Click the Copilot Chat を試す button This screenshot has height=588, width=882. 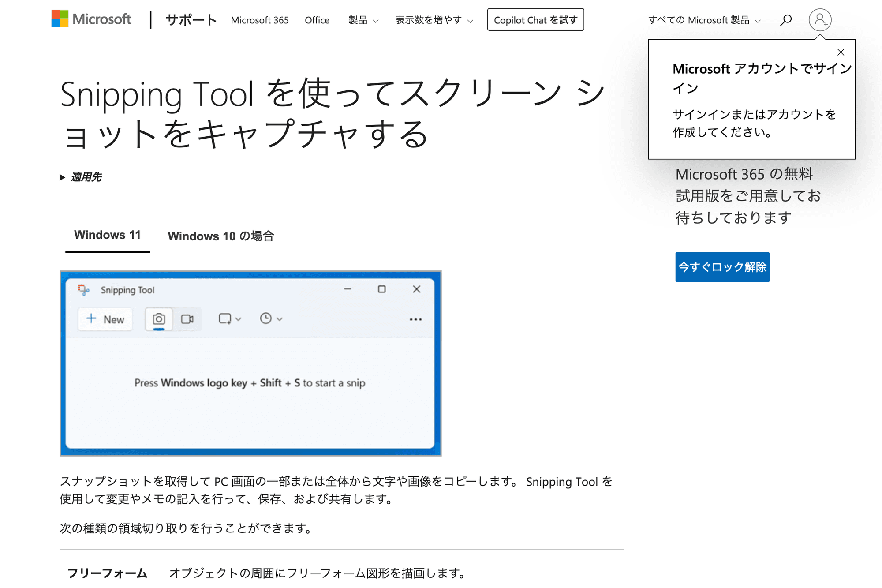click(x=535, y=20)
